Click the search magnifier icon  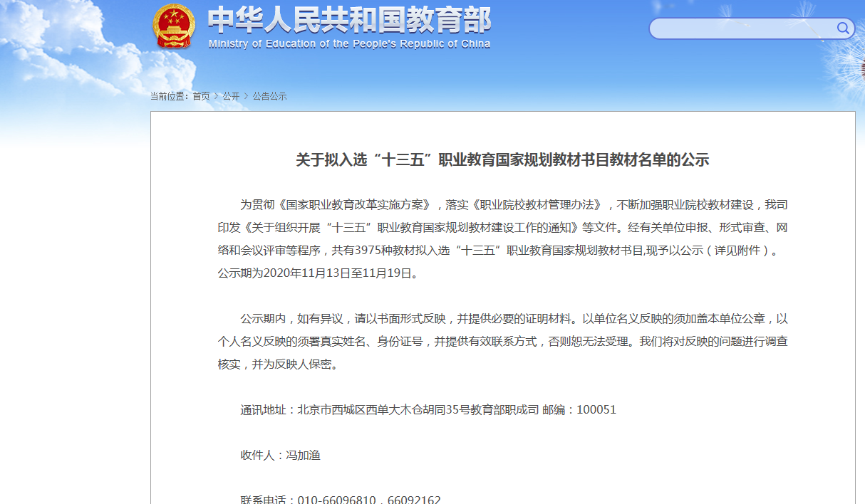[x=843, y=28]
